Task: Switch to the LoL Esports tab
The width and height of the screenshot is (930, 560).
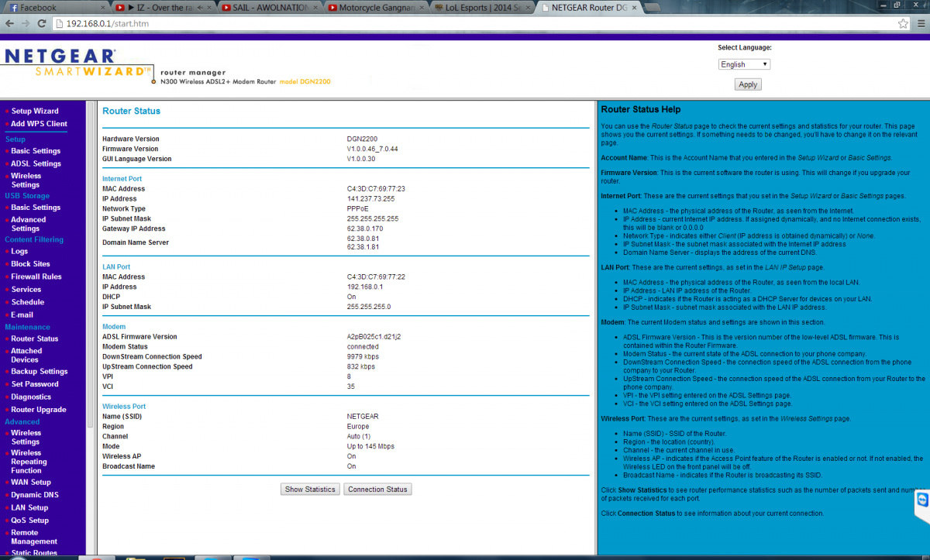Action: point(483,7)
